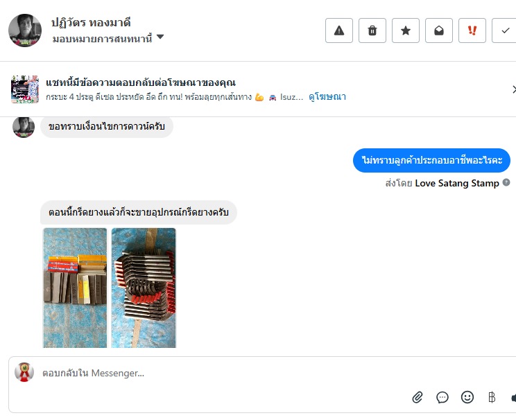Open saved replies speech bubble icon

pyautogui.click(x=442, y=397)
